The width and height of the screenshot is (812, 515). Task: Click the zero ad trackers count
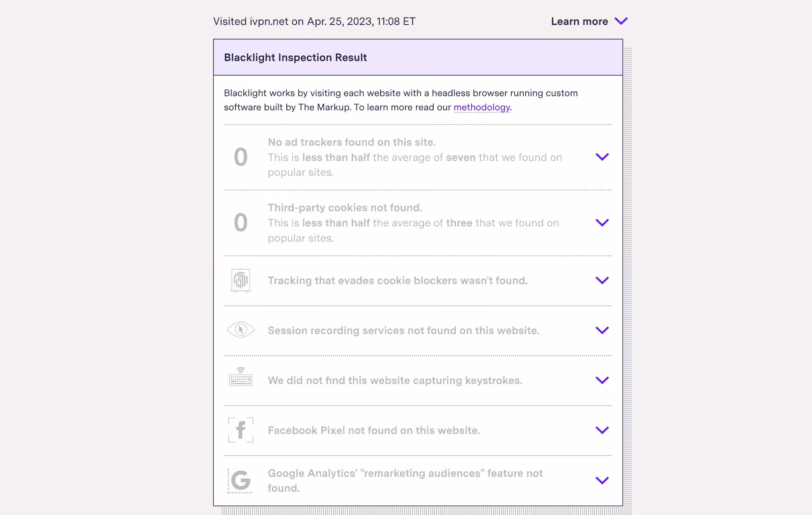(x=240, y=157)
